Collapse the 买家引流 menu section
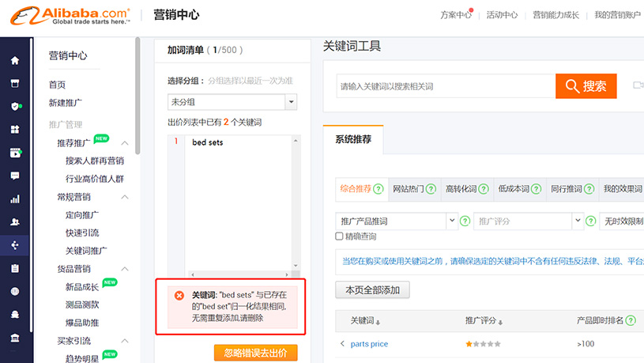This screenshot has height=363, width=644. [125, 341]
